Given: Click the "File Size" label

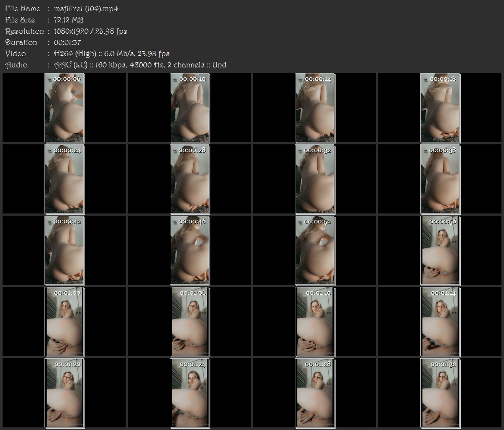Looking at the screenshot, I should tap(20, 20).
